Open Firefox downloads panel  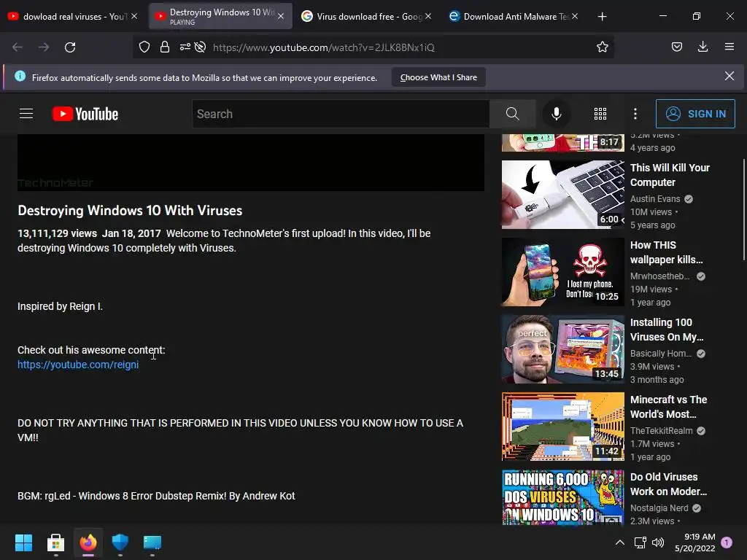pyautogui.click(x=703, y=47)
